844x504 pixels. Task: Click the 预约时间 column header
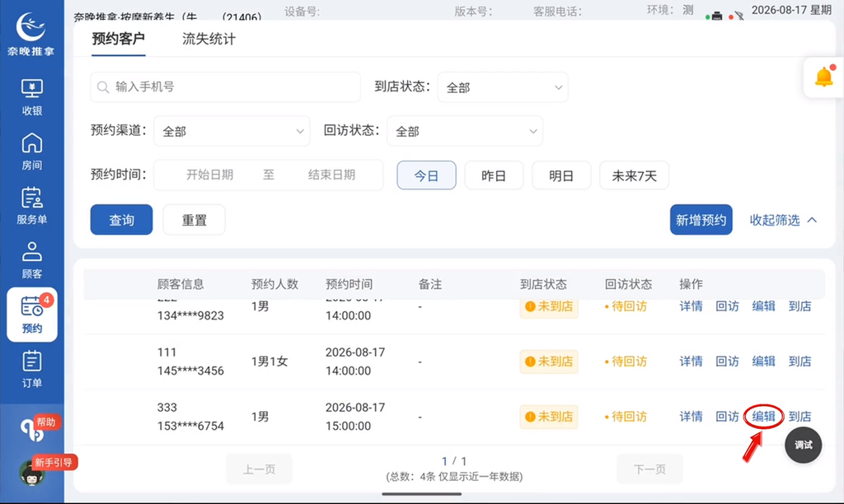point(349,284)
